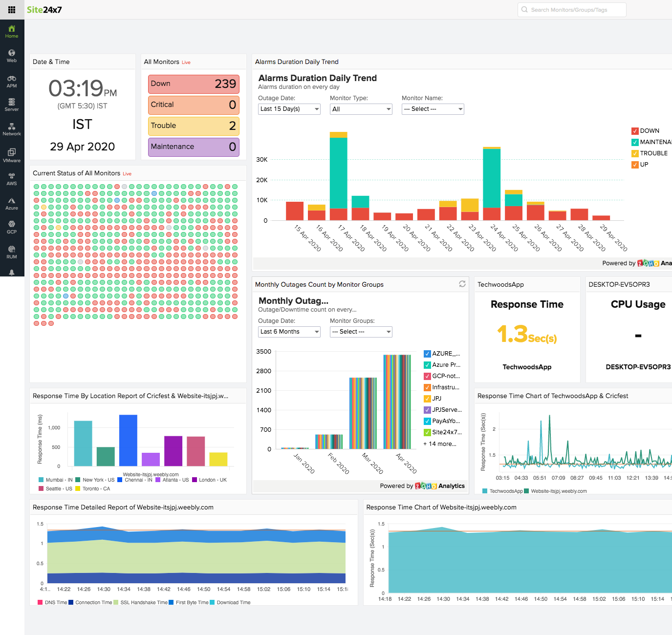Open the Server monitoring section
This screenshot has width=672, height=635.
pos(12,103)
